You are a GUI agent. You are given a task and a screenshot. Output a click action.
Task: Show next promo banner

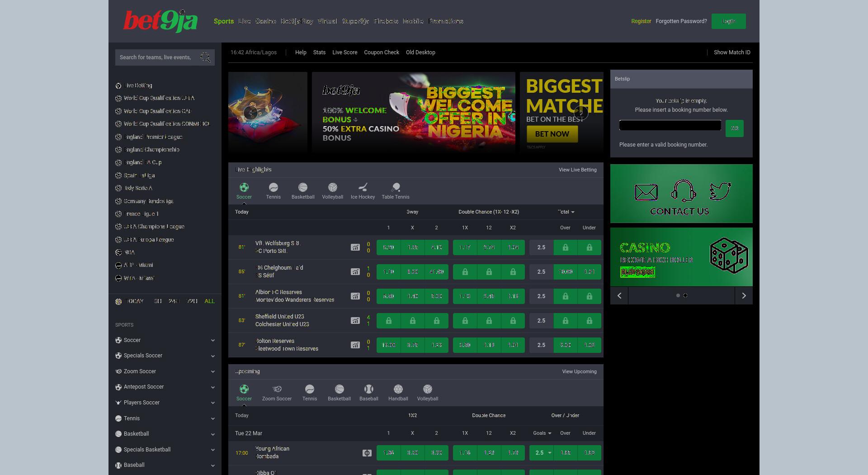click(x=581, y=113)
